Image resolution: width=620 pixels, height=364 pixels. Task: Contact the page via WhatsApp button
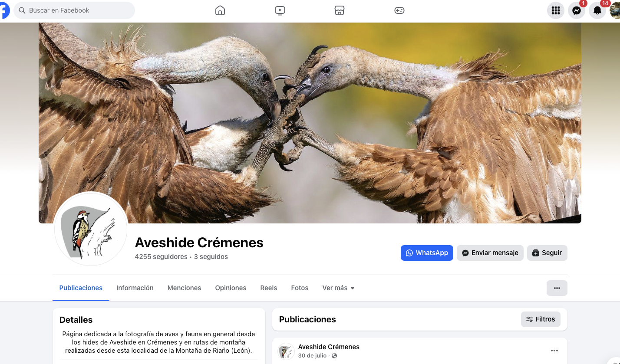click(427, 253)
